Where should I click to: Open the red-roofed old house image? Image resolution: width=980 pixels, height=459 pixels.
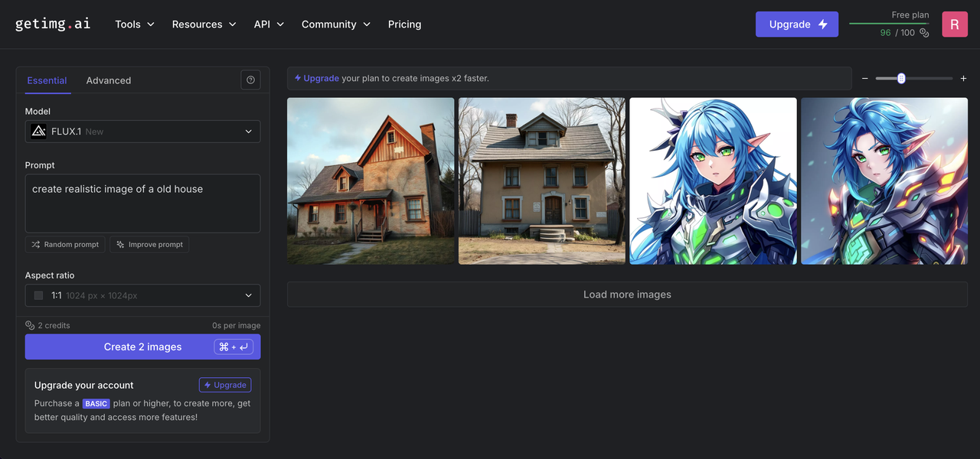[x=371, y=181]
